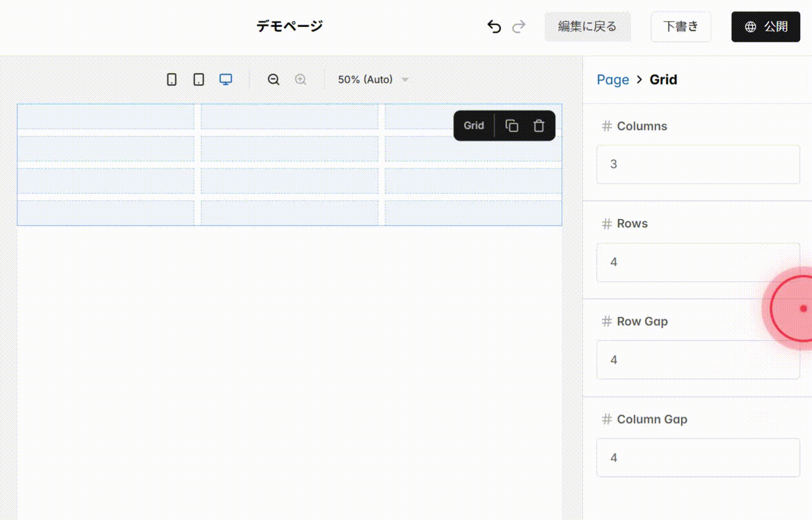Edit the Column Gap value
This screenshot has height=520, width=812.
698,457
